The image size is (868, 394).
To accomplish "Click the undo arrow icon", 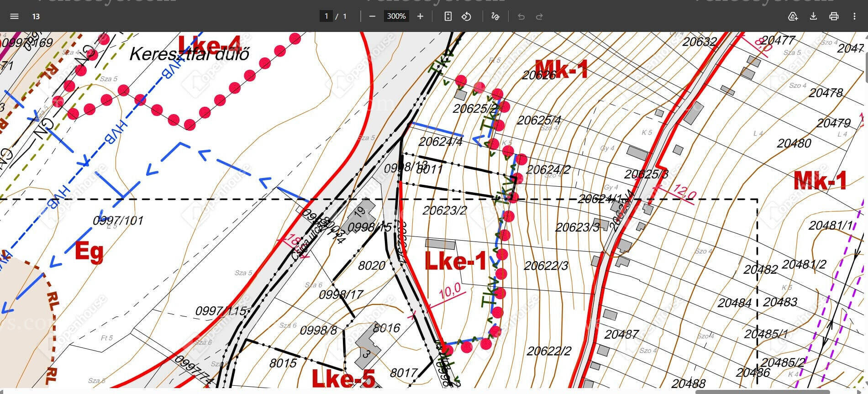I will click(x=521, y=16).
